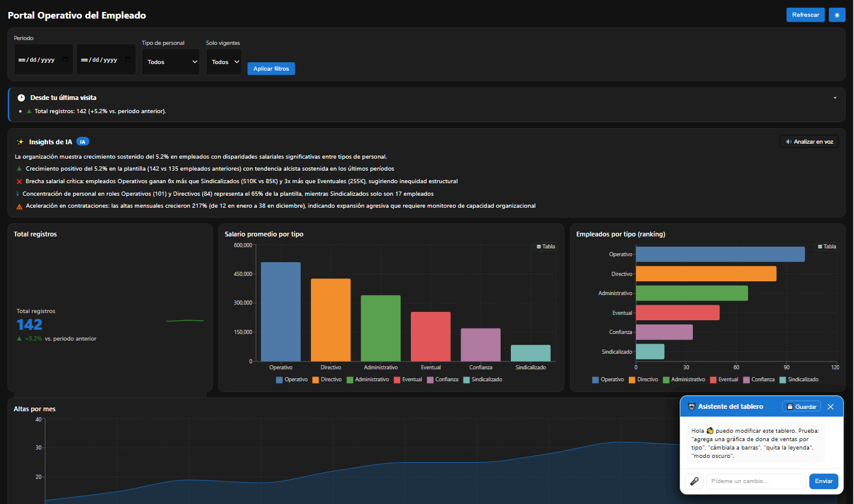Focus the second Periodo date field
Screen dimensions: 854x504
(x=106, y=59)
